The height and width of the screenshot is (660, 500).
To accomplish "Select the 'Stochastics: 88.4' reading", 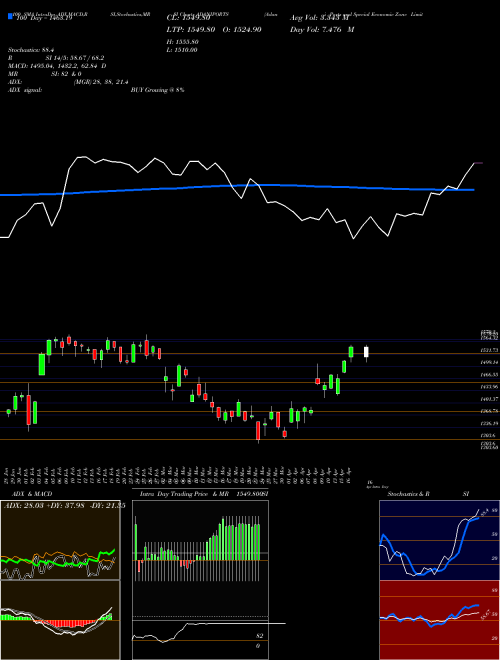I will coord(33,50).
